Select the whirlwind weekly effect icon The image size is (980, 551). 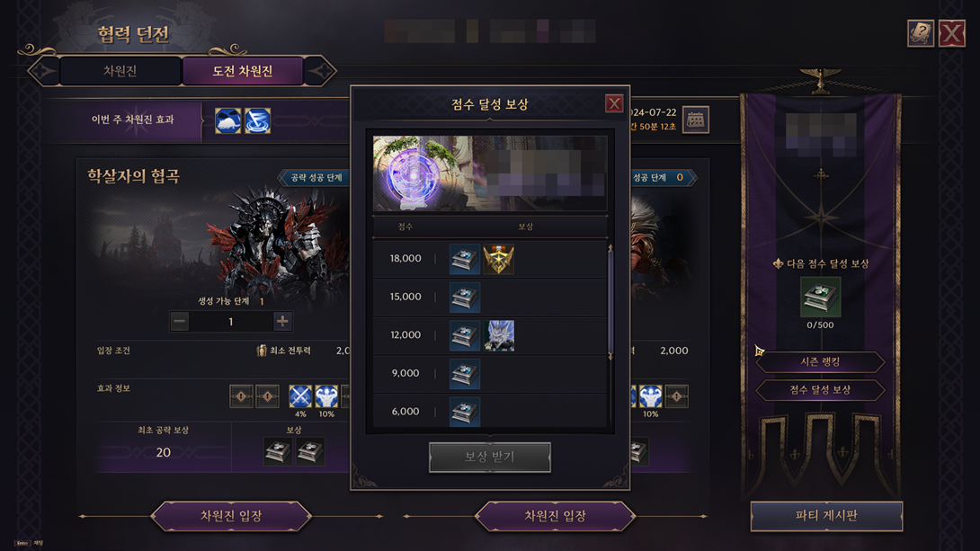pyautogui.click(x=257, y=120)
